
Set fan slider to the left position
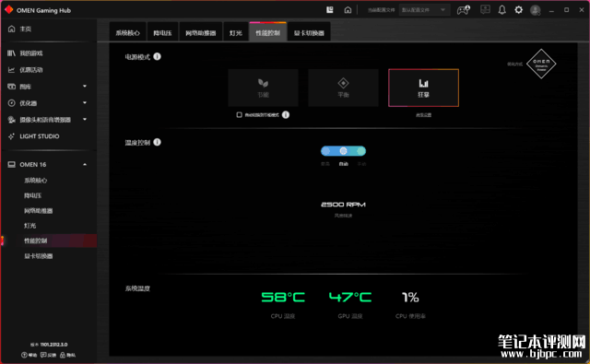(x=325, y=151)
